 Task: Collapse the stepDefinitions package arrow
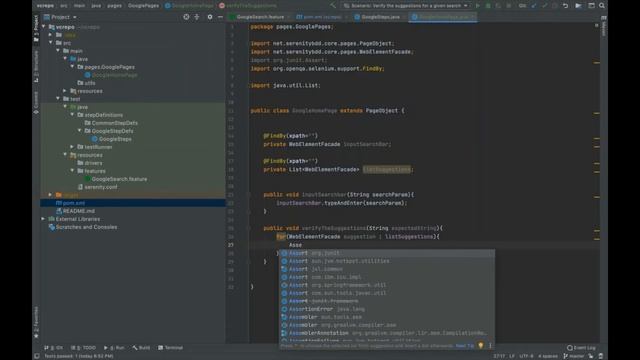coord(73,115)
